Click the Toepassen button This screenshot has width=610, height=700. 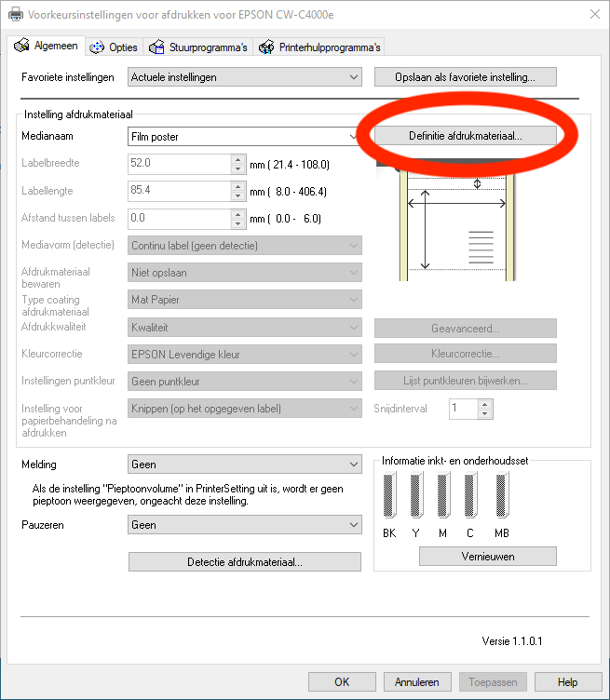point(493,681)
